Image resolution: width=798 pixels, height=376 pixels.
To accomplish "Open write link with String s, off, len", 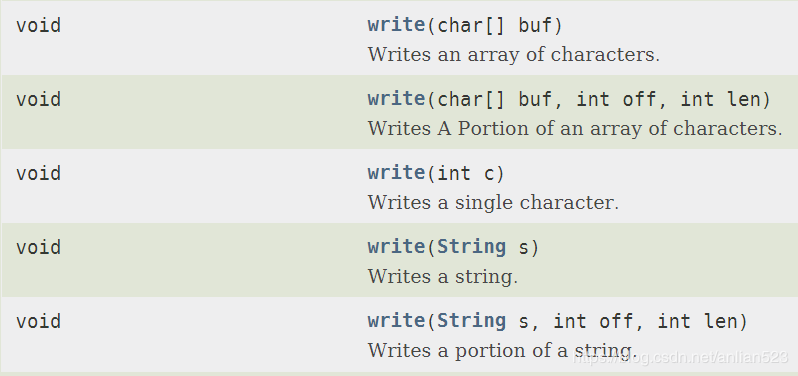I will click(x=396, y=321).
